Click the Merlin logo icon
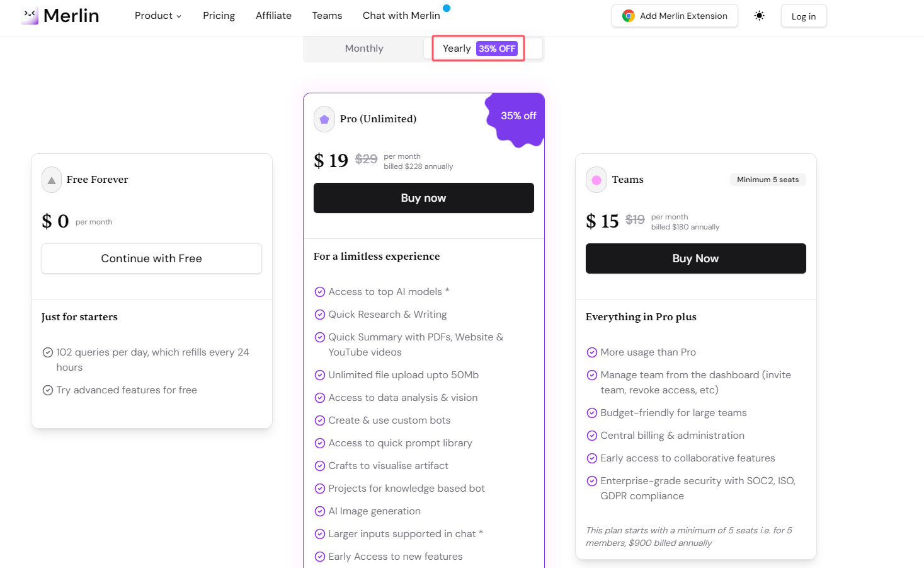The image size is (924, 568). click(30, 16)
